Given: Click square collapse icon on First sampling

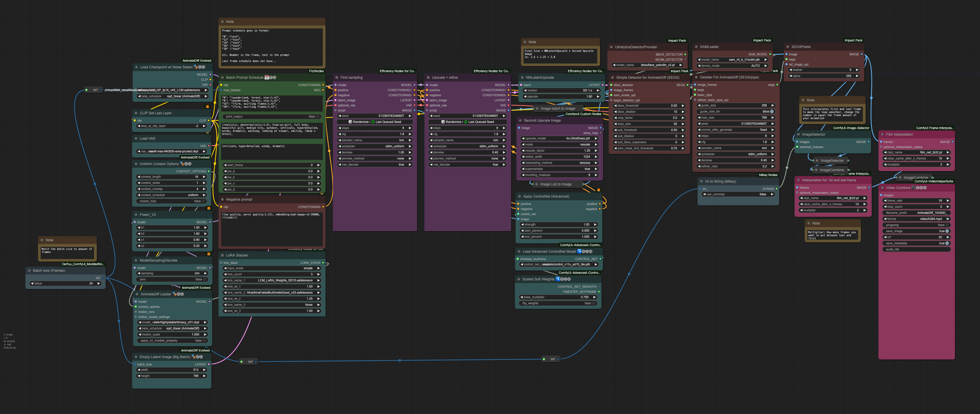Looking at the screenshot, I should click(337, 77).
